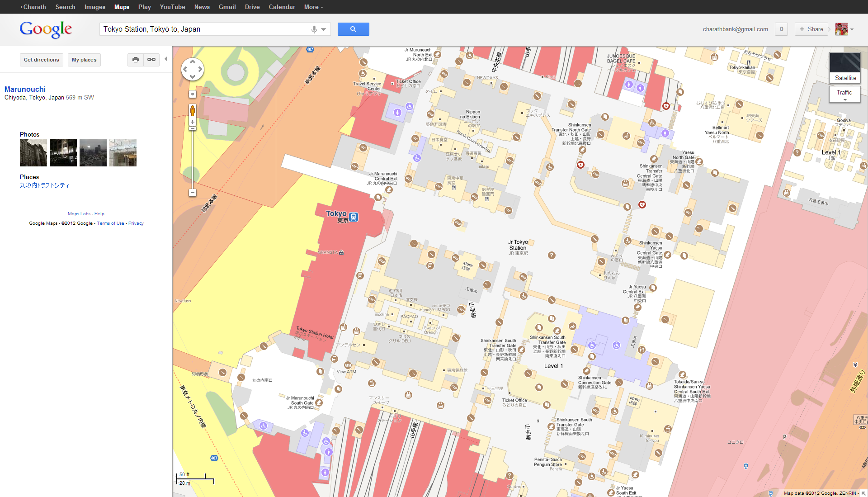The image size is (868, 497).
Task: Click the Jr Marunouchi North Exit marker
Action: pos(438,55)
